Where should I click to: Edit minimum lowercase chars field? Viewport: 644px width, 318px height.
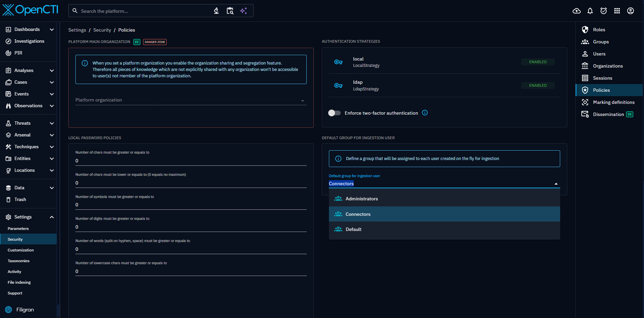(191, 271)
